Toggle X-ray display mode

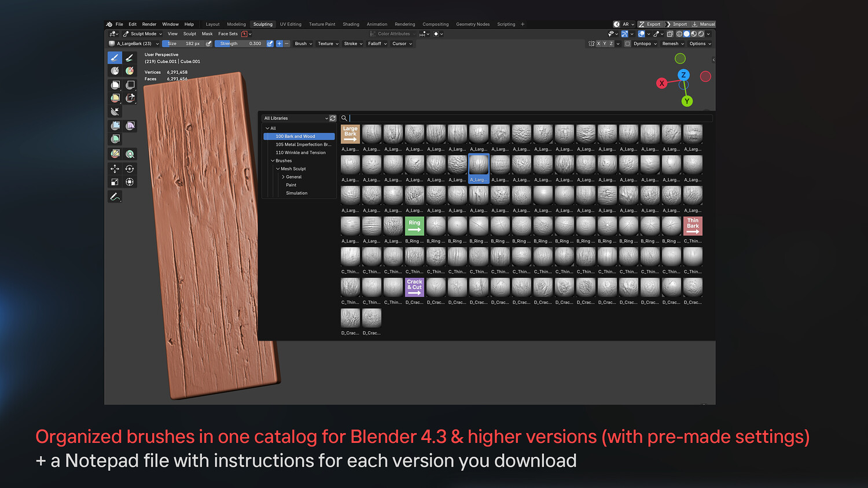click(x=670, y=34)
